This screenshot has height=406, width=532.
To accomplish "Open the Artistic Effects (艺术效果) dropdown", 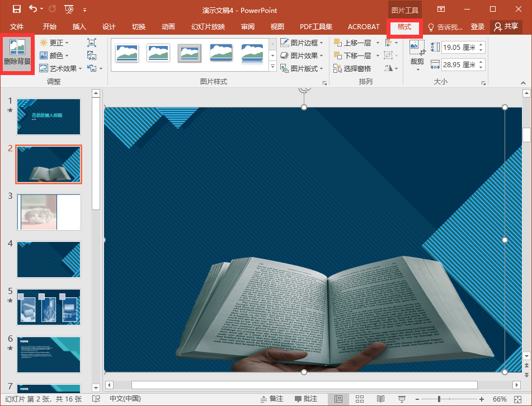I will pyautogui.click(x=61, y=68).
